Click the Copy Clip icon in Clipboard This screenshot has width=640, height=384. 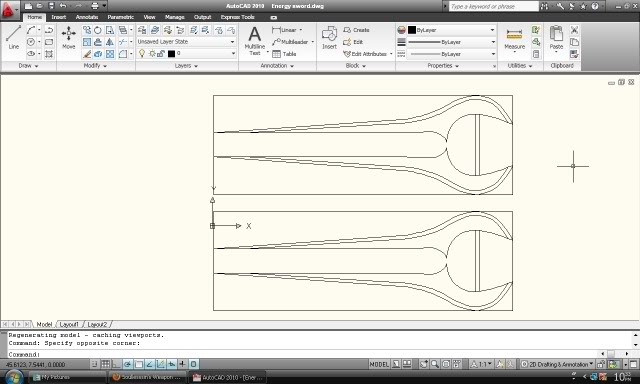(574, 42)
